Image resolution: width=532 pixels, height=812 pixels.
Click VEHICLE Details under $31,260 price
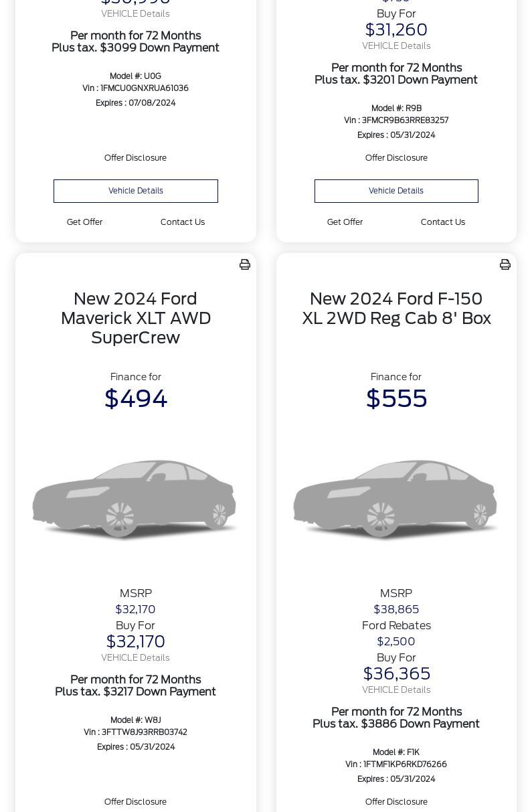click(396, 46)
